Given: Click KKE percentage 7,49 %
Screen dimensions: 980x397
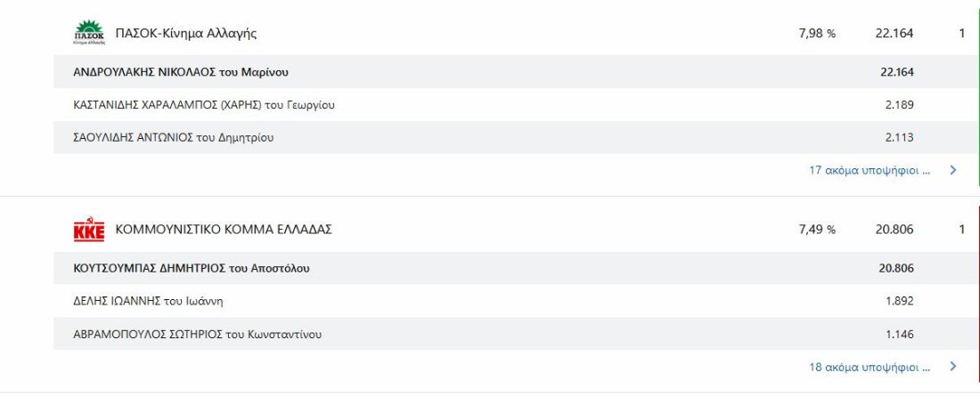Looking at the screenshot, I should point(817,230).
